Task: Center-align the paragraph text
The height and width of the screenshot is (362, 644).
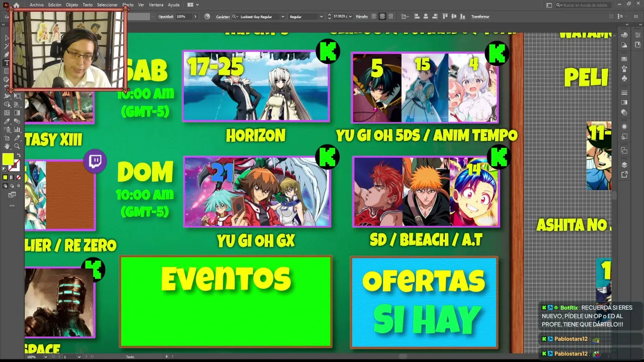Action: (x=382, y=17)
